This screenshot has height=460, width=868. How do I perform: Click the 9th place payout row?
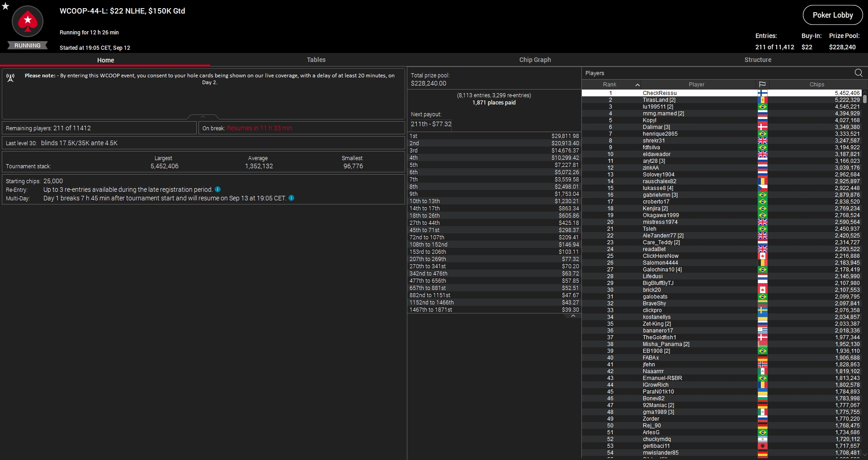click(494, 194)
